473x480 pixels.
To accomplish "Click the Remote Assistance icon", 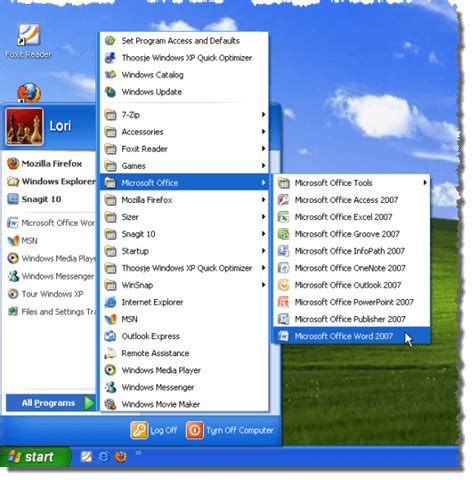I will point(110,353).
